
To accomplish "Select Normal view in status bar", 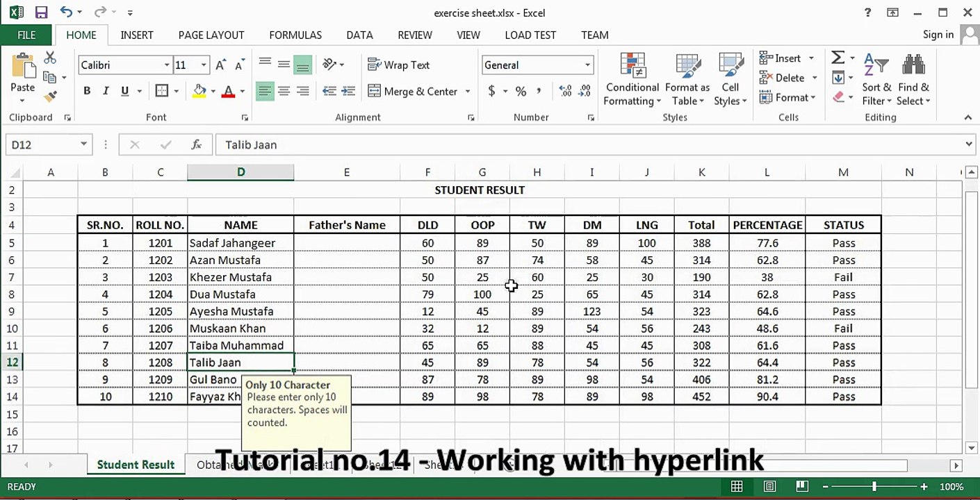I will tap(737, 486).
